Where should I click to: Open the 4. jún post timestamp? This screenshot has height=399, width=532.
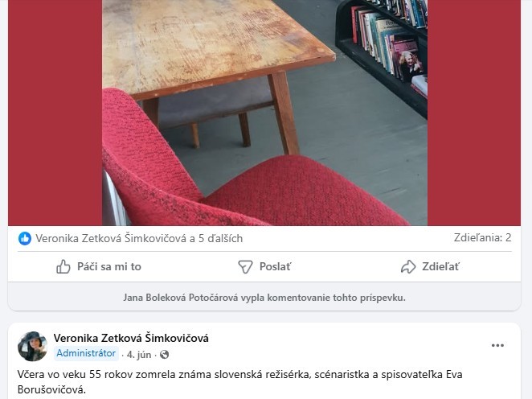[x=139, y=355]
